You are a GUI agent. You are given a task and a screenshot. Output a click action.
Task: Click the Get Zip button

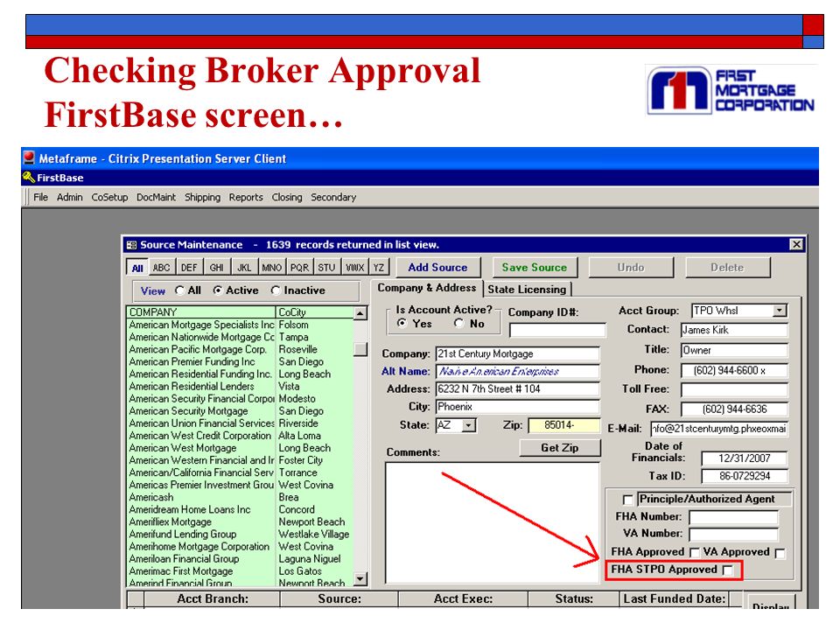560,447
